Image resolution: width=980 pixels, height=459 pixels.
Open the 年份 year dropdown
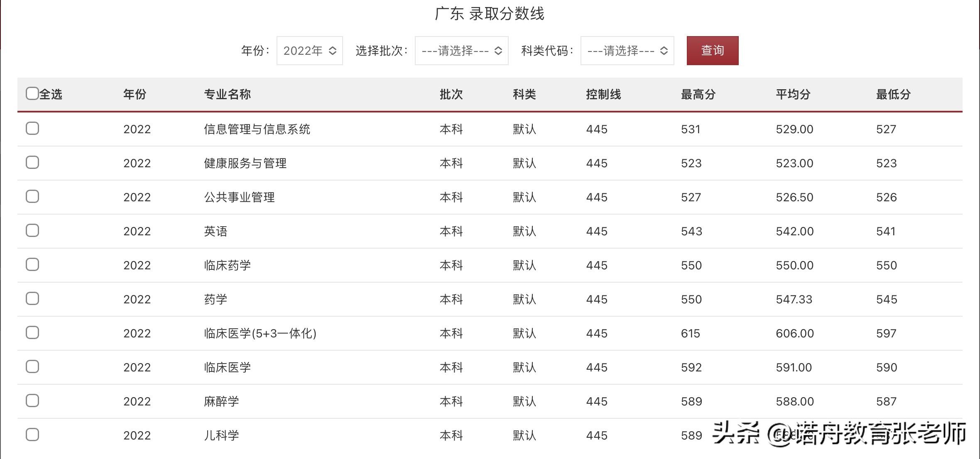(309, 51)
